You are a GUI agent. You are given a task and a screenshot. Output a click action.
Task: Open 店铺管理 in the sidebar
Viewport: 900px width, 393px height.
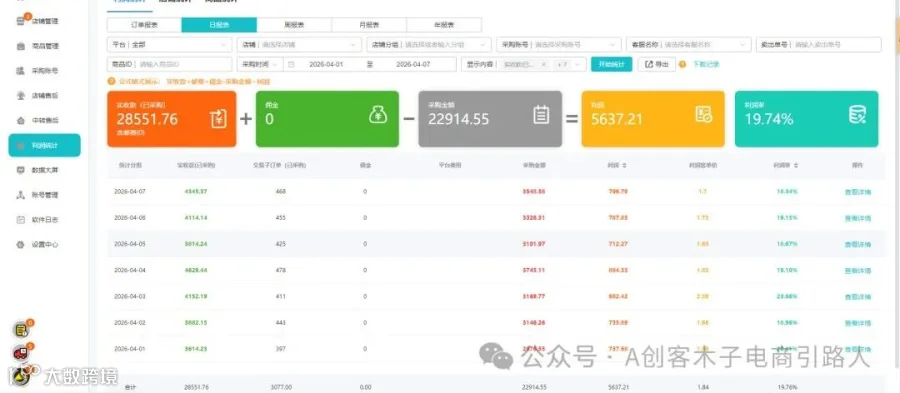pos(44,21)
